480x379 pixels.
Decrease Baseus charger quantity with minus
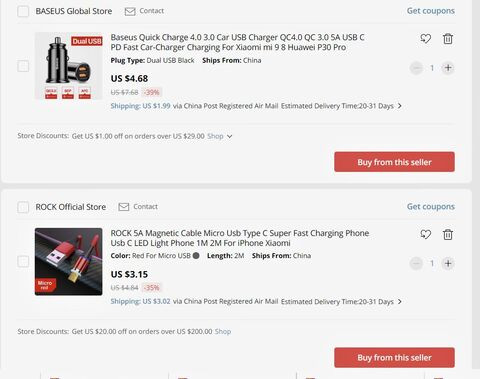pyautogui.click(x=416, y=68)
